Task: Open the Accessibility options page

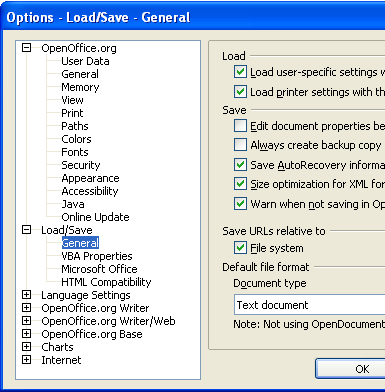Action: (x=90, y=191)
